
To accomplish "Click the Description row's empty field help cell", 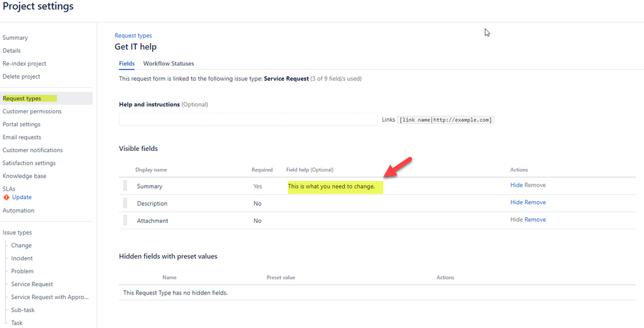I will (x=396, y=203).
